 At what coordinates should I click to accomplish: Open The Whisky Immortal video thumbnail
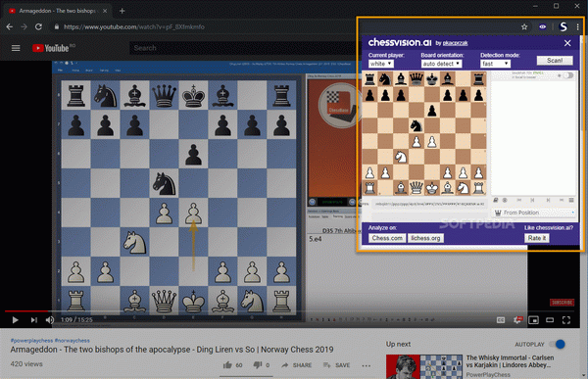click(424, 366)
